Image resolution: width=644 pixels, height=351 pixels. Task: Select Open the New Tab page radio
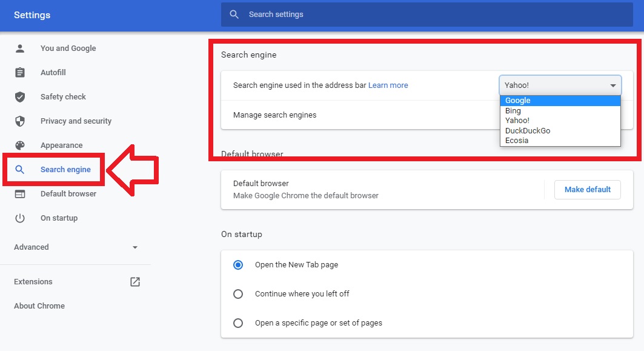click(x=238, y=265)
